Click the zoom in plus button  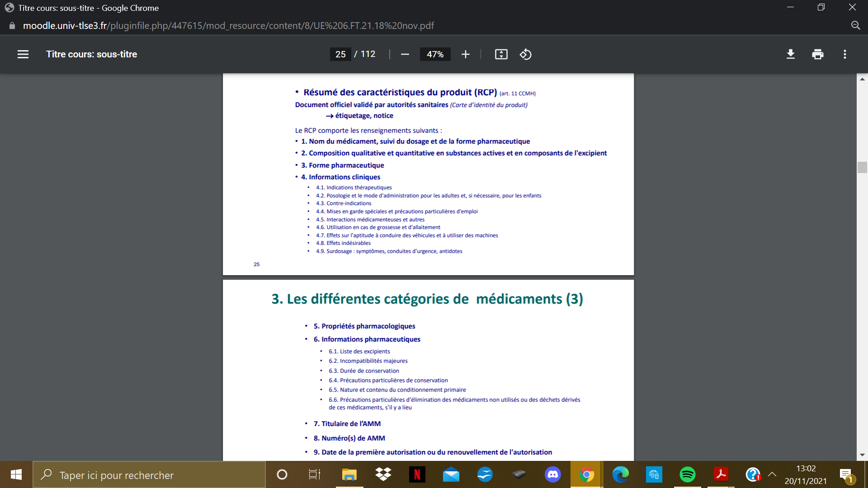tap(465, 54)
